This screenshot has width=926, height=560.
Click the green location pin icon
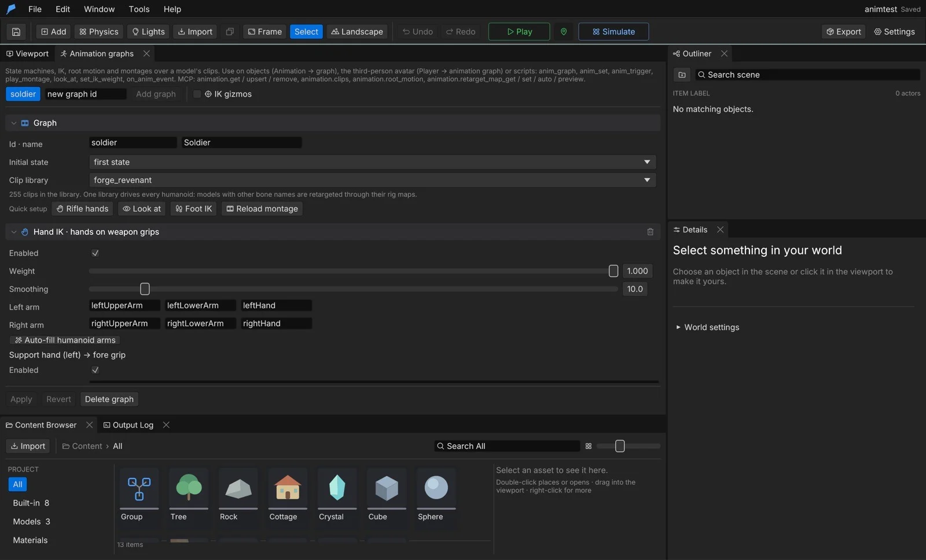(564, 32)
